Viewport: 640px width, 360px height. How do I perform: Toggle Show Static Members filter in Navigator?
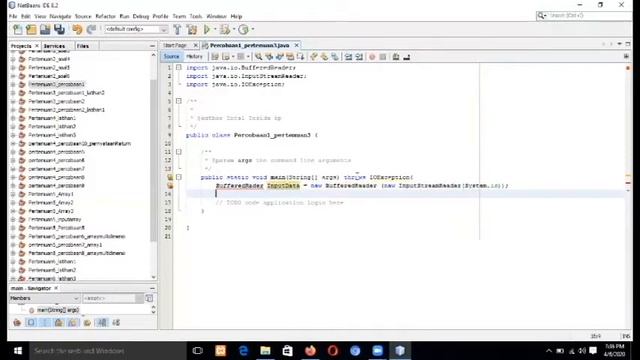[45, 322]
